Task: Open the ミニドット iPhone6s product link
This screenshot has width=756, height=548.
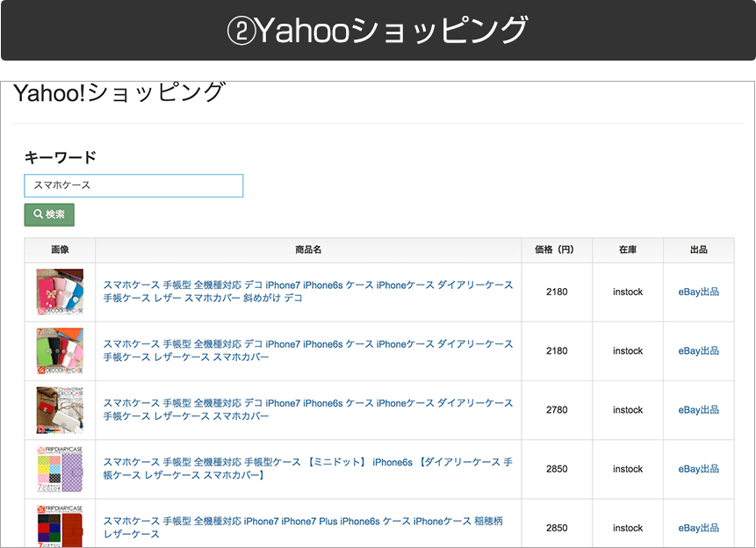Action: [x=307, y=468]
